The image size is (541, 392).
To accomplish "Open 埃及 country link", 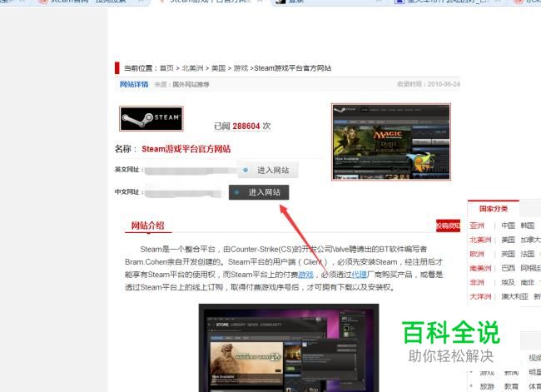I will [508, 283].
